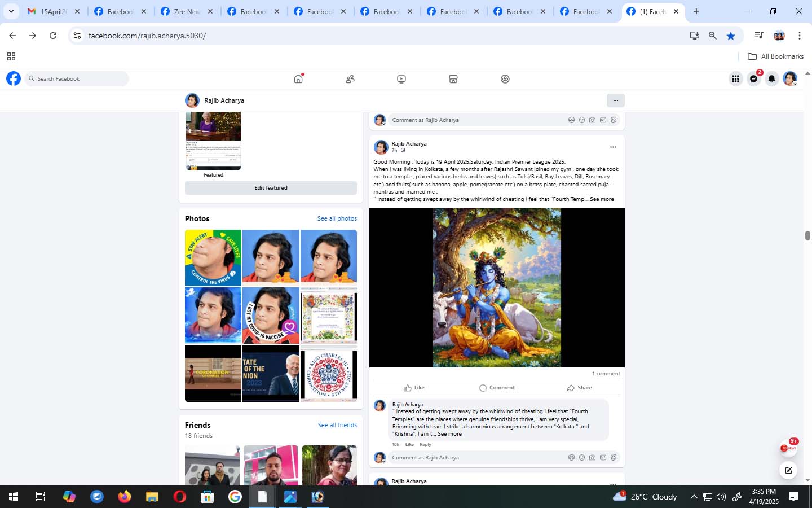Open the Marketplace icon
The width and height of the screenshot is (812, 508).
[453, 79]
